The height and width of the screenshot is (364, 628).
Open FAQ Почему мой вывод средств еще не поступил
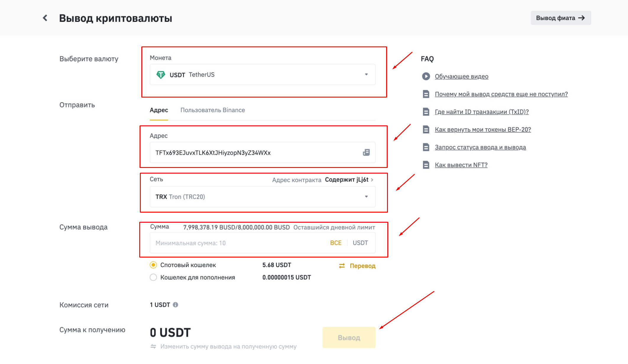click(x=501, y=94)
